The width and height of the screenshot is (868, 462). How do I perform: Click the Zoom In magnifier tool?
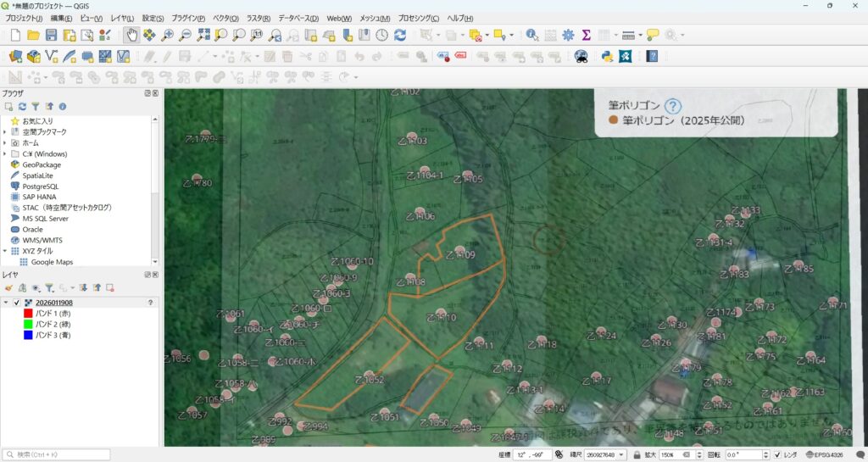pos(168,35)
